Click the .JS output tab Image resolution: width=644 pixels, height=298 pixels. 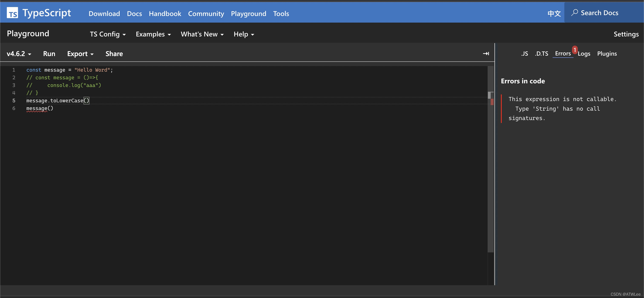coord(524,53)
